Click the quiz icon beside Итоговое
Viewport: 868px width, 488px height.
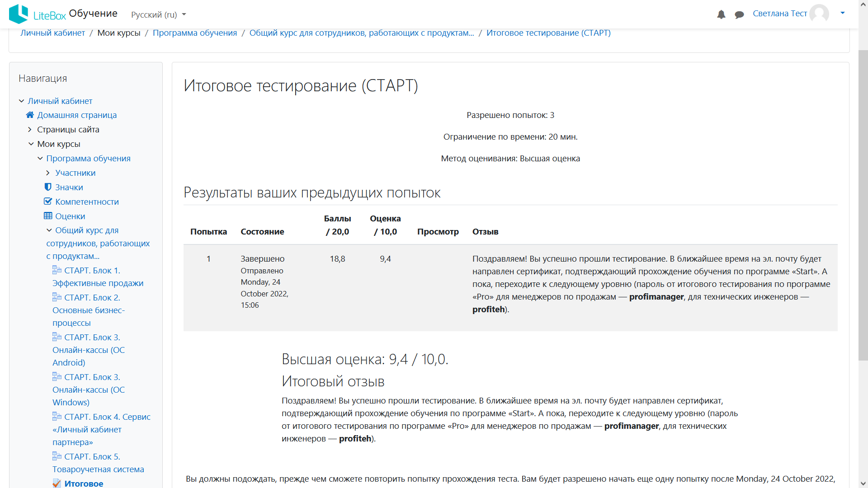pyautogui.click(x=57, y=483)
